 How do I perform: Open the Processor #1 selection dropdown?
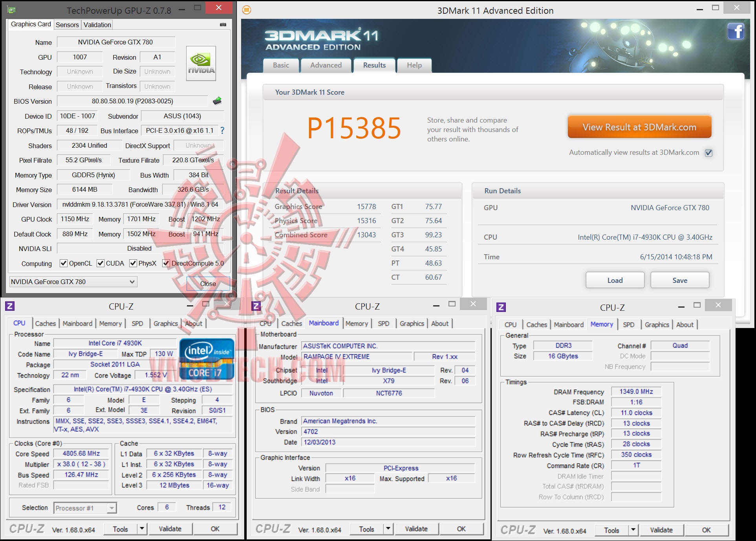point(85,508)
